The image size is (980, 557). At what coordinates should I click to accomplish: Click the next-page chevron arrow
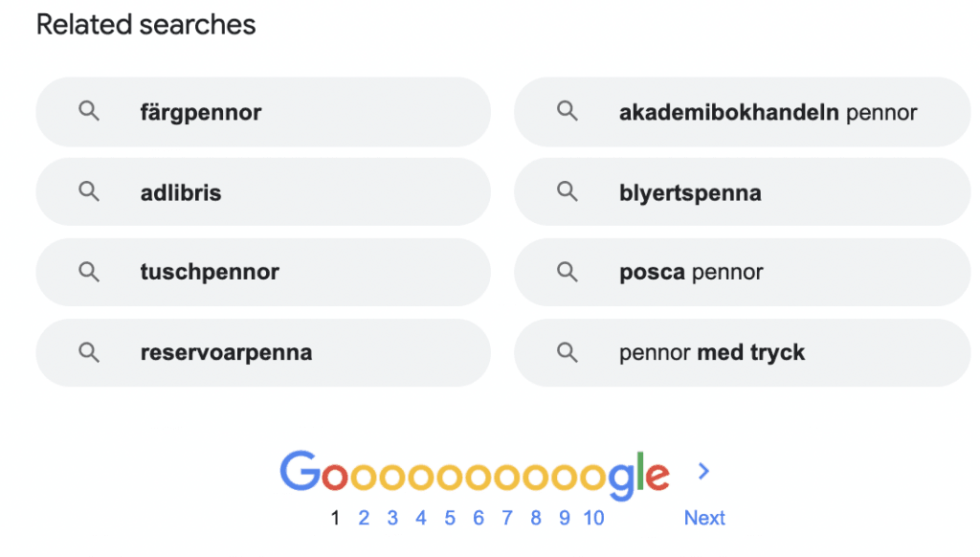[x=704, y=471]
